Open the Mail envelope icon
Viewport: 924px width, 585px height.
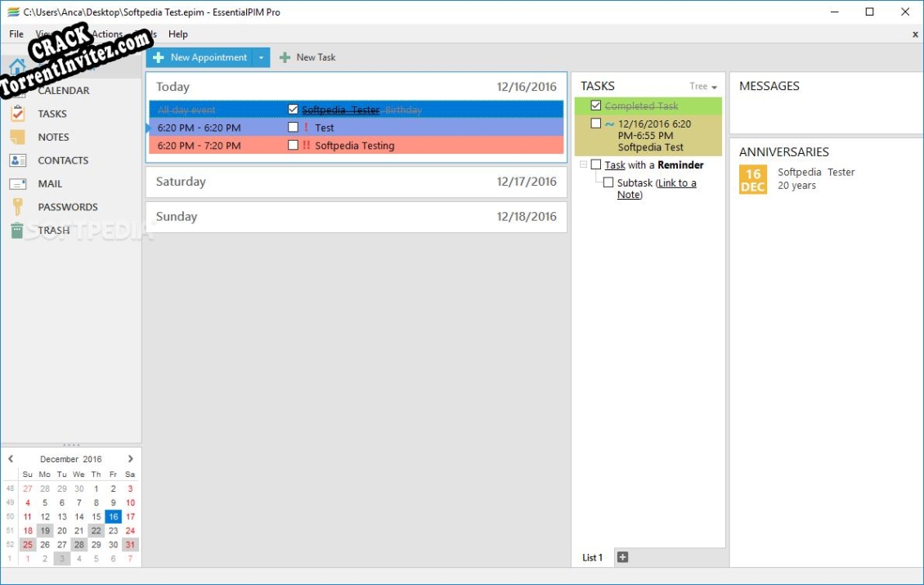tap(18, 183)
